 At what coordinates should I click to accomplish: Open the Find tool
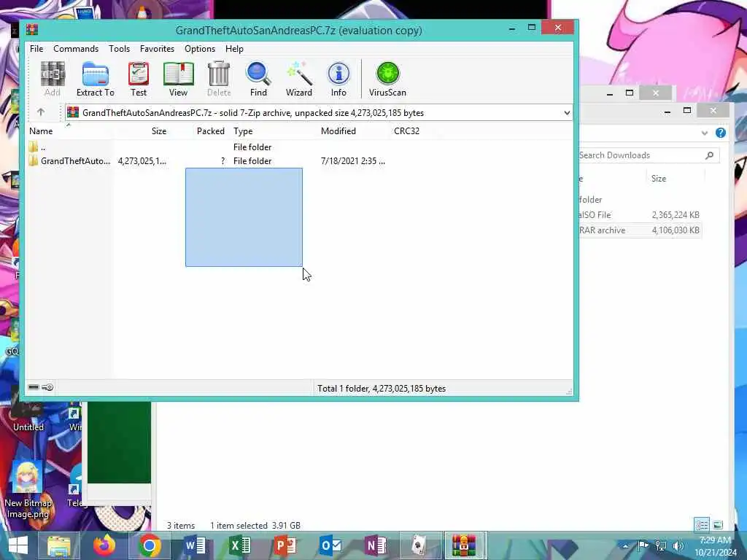pos(258,79)
